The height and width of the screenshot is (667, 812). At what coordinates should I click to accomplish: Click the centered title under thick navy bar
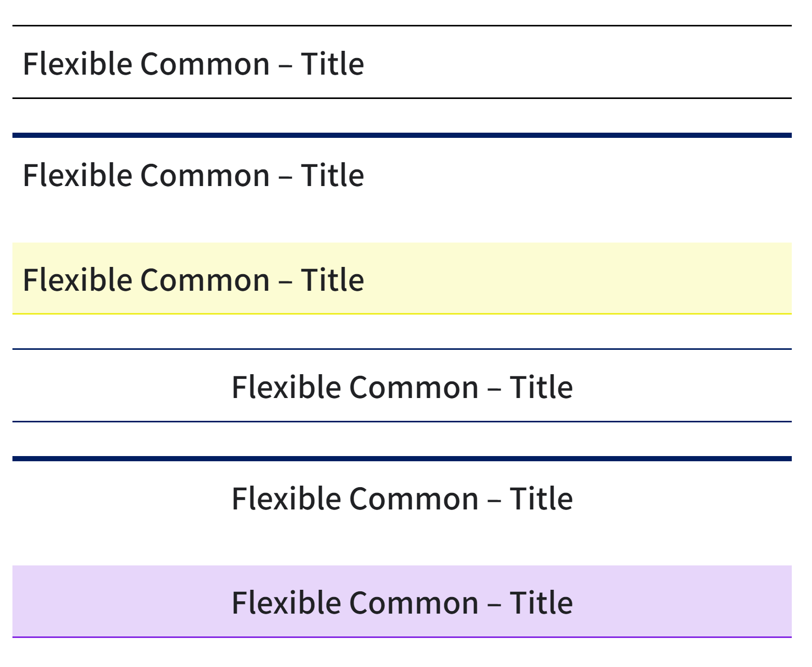402,499
